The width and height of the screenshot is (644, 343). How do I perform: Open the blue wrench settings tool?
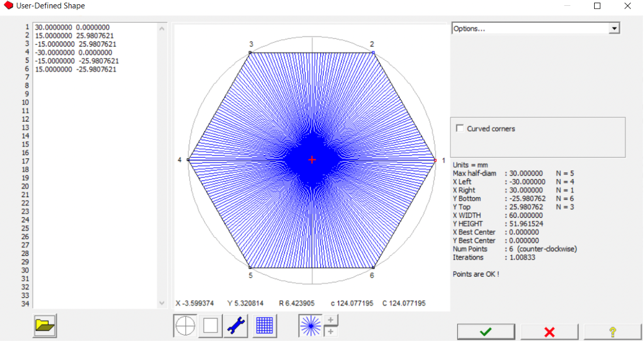point(237,325)
